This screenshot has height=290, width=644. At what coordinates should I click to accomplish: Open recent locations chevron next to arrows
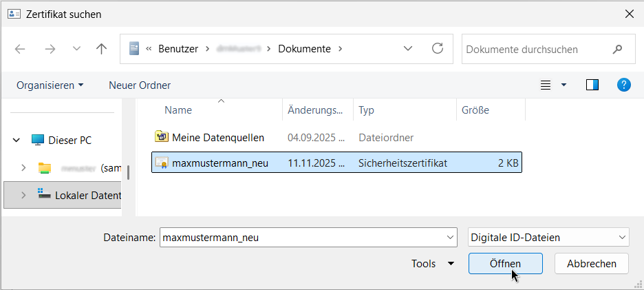pyautogui.click(x=76, y=49)
